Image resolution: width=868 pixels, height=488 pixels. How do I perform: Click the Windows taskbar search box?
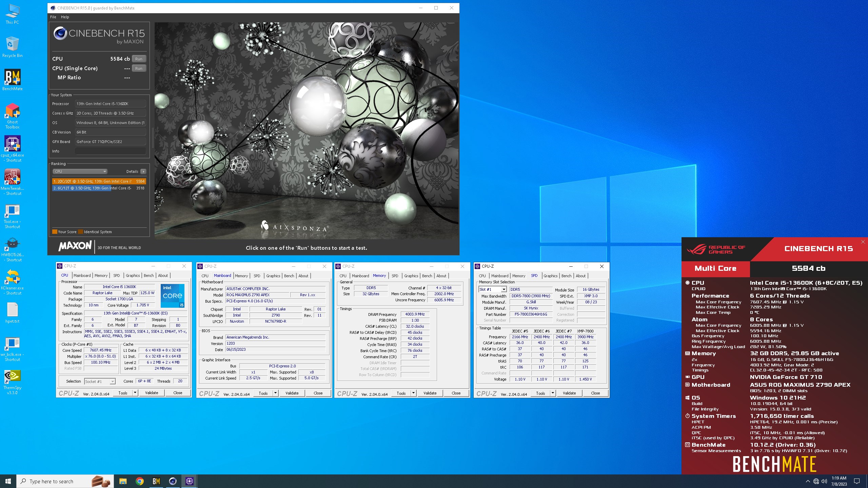(65, 481)
